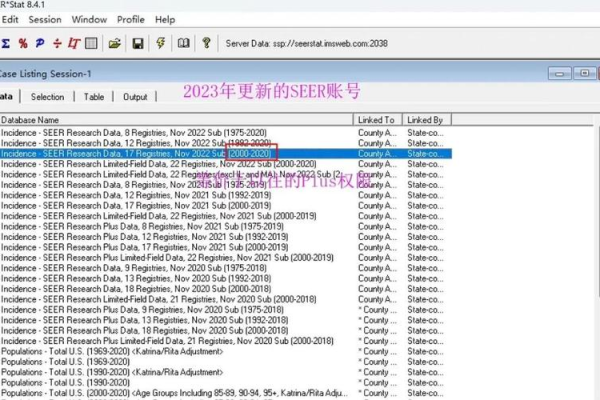The width and height of the screenshot is (600, 400).
Task: Open the Help menu
Action: coord(165,20)
